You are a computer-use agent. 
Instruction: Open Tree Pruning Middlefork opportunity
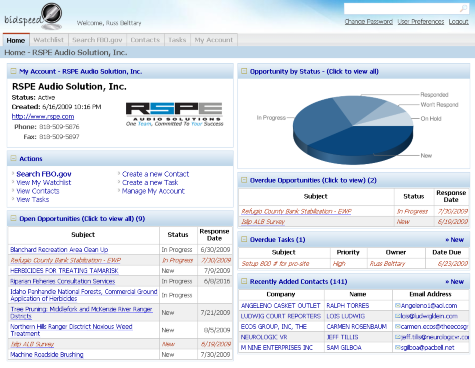click(x=82, y=313)
